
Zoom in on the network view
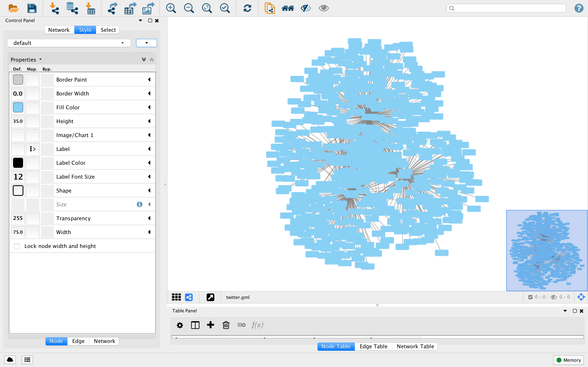[x=170, y=8]
